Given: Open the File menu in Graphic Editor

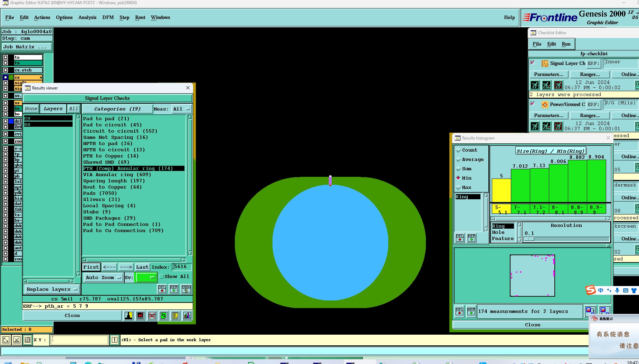Looking at the screenshot, I should pyautogui.click(x=10, y=18).
